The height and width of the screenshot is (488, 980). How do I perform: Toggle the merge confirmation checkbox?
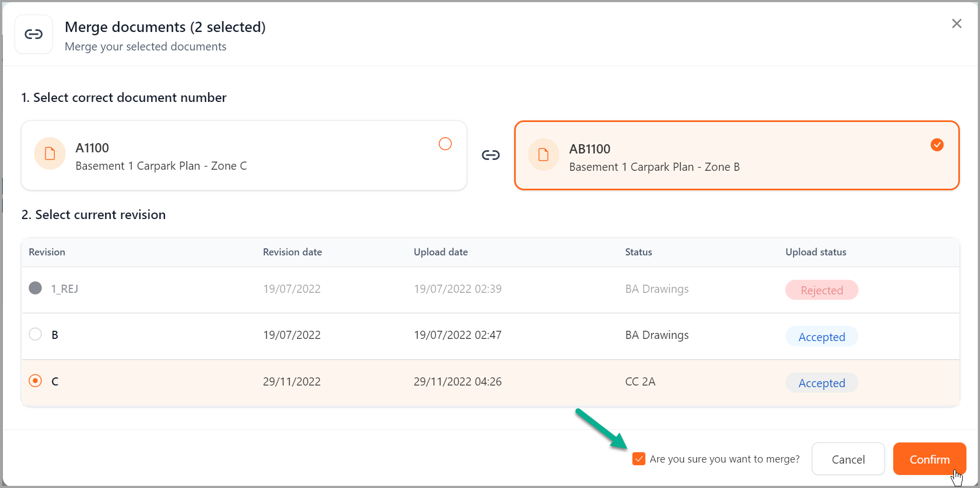[639, 459]
